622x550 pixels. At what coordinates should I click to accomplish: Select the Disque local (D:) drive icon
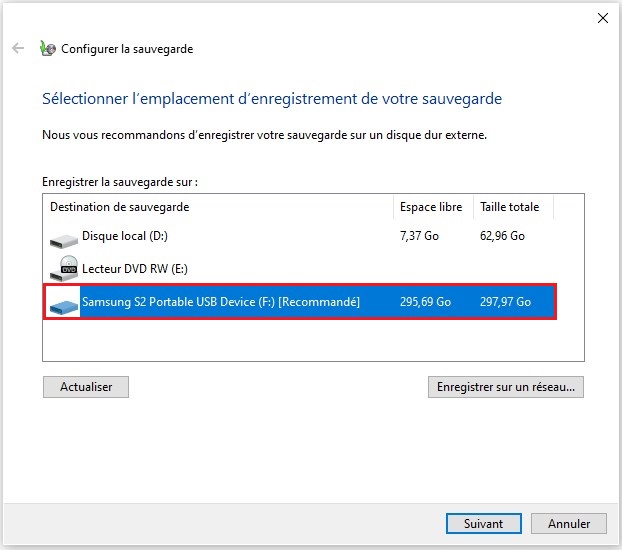click(63, 240)
